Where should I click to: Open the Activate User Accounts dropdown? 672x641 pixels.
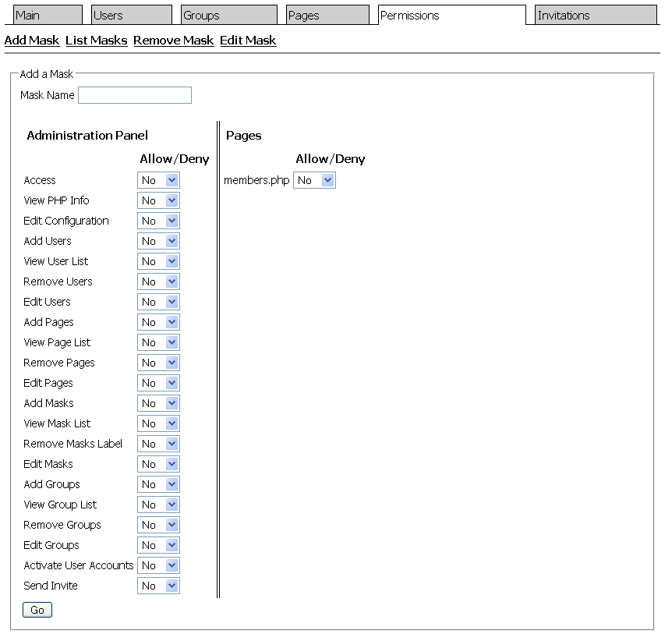point(158,565)
